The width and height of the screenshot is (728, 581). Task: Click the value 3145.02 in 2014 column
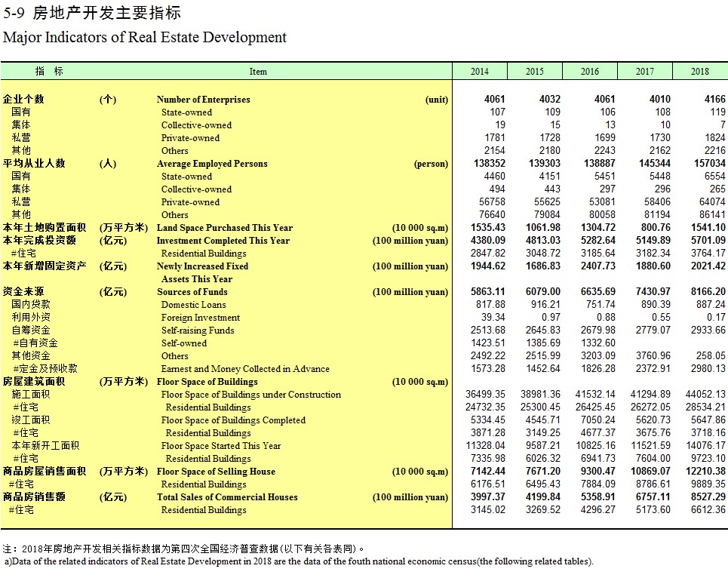(x=488, y=509)
